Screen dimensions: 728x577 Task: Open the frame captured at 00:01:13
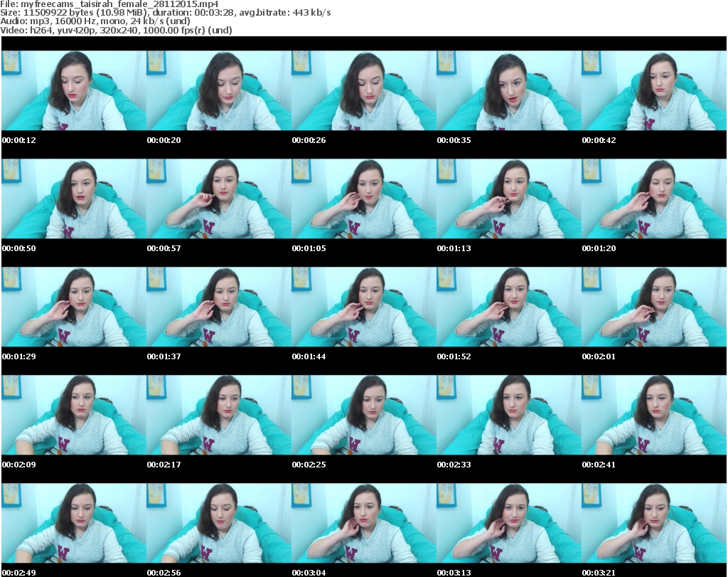click(x=509, y=198)
